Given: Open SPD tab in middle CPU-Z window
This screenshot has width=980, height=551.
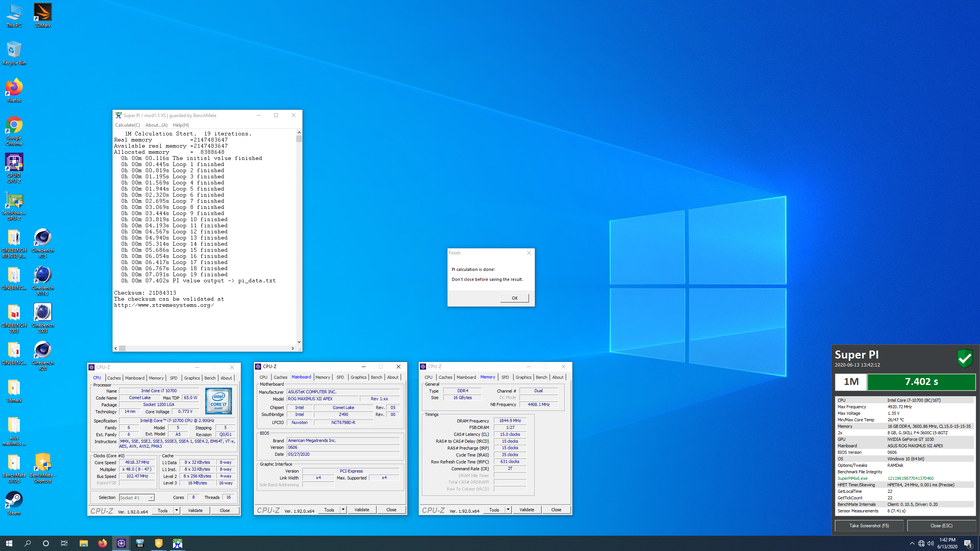Looking at the screenshot, I should coord(340,377).
